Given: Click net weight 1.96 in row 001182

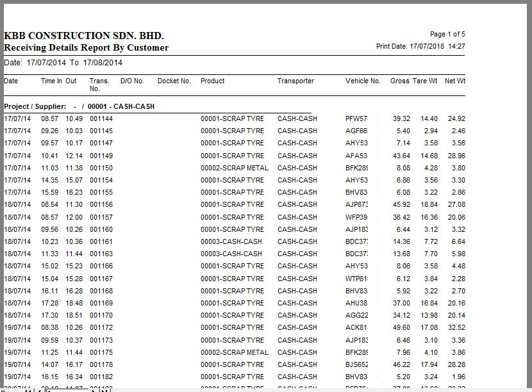Looking at the screenshot, I should 458,377.
